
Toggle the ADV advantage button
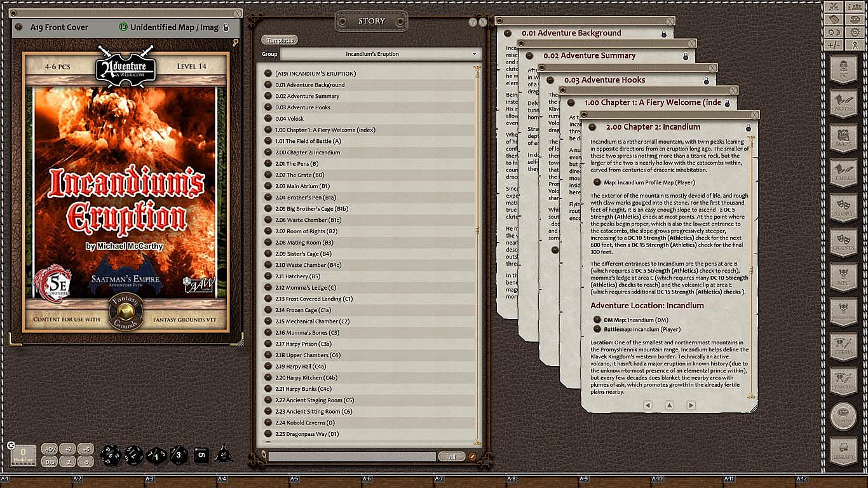coord(50,449)
